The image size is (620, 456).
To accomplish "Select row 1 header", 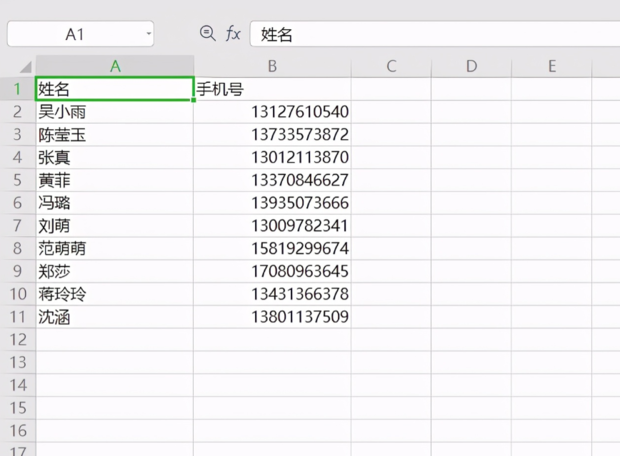I will point(18,89).
